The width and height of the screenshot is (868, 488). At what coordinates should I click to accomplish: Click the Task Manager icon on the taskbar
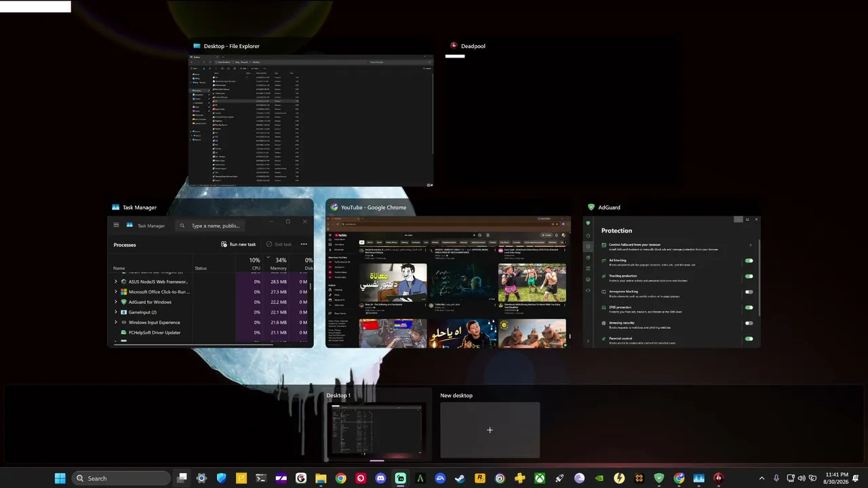pos(698,479)
